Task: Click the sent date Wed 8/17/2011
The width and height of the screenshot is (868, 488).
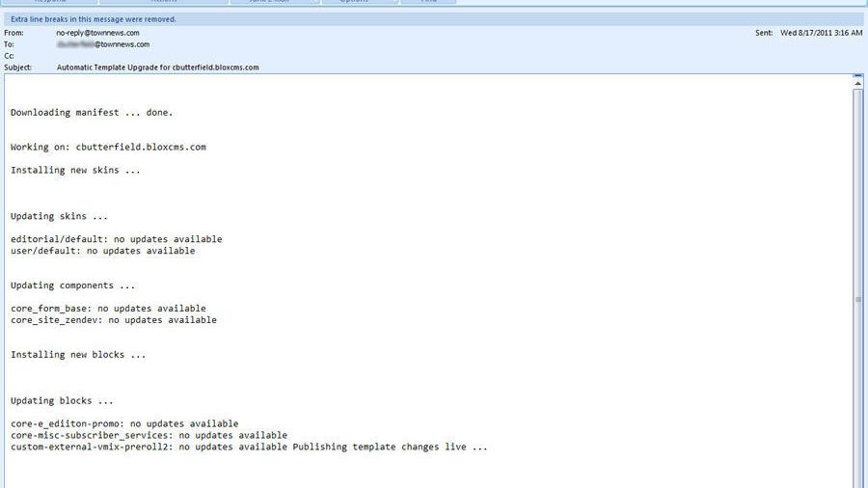Action: click(821, 33)
